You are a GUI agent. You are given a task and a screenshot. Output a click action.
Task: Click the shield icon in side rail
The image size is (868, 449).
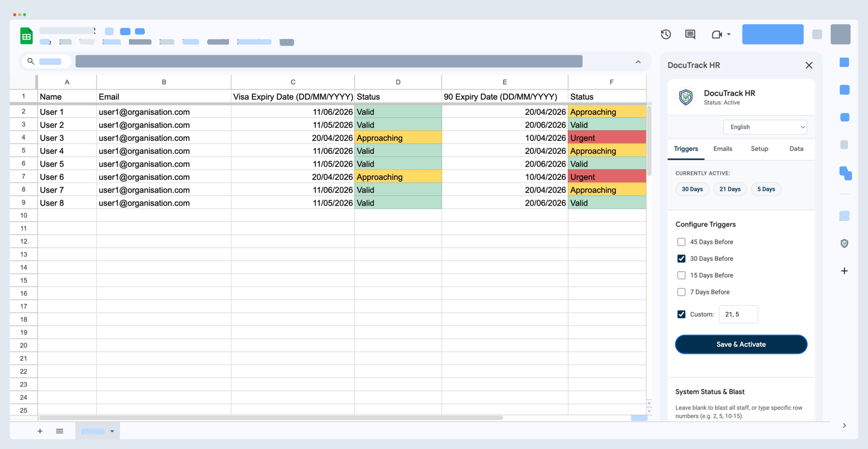pyautogui.click(x=844, y=243)
